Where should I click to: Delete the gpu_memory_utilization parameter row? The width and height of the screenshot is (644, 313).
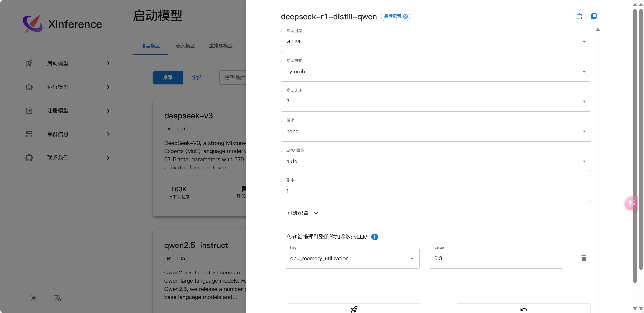coord(583,258)
